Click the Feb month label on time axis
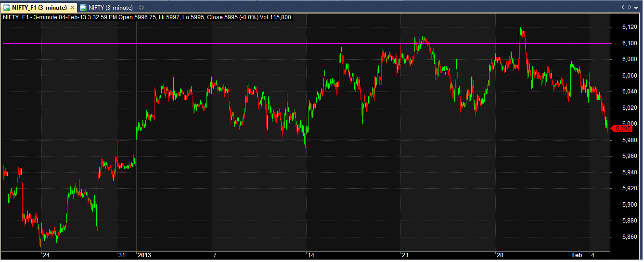 [x=577, y=255]
